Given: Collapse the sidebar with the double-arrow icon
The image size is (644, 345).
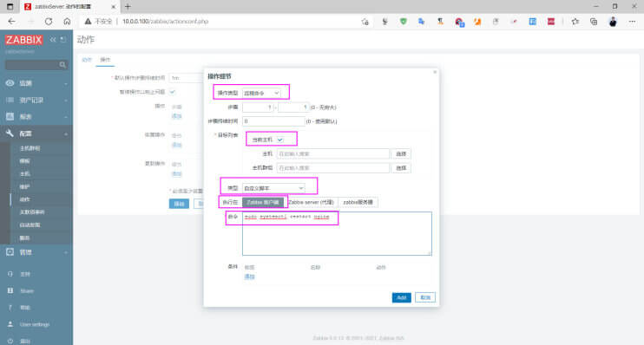Looking at the screenshot, I should pyautogui.click(x=53, y=40).
